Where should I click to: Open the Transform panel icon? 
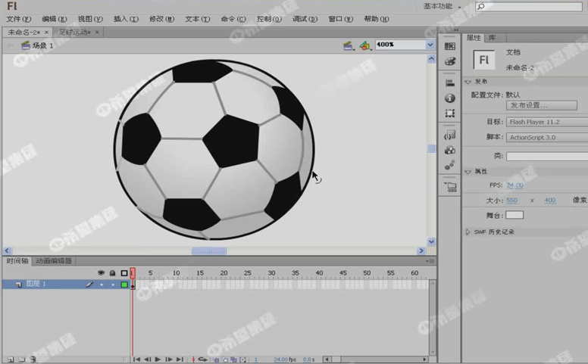(x=449, y=114)
